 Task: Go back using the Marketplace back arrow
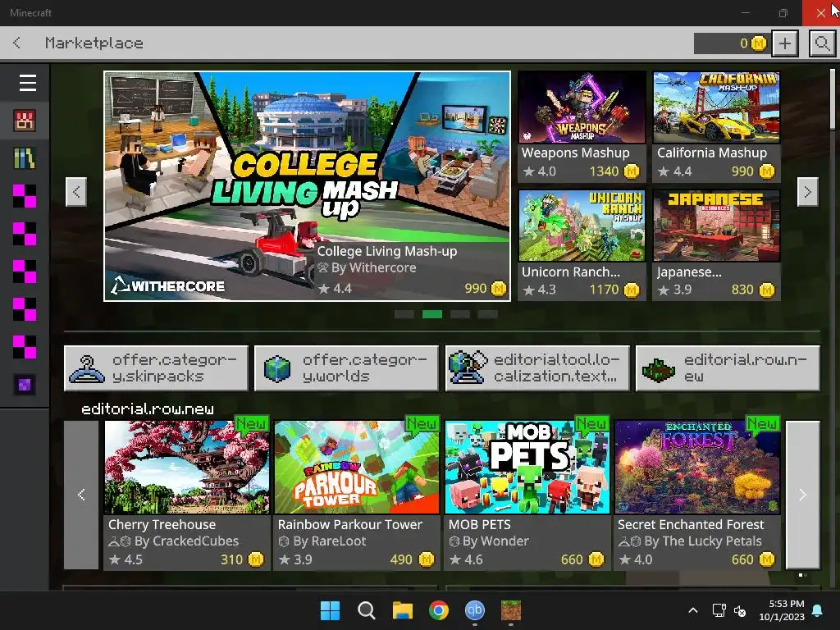click(x=17, y=43)
